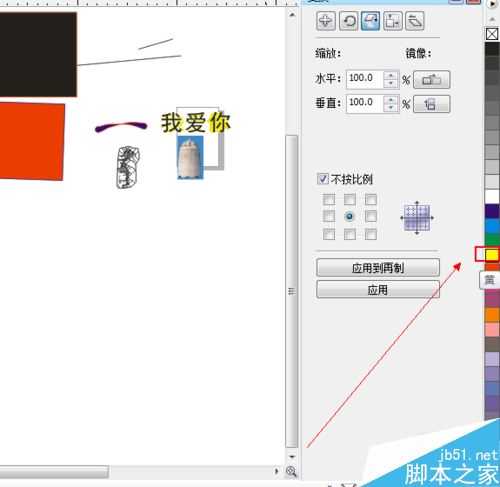Viewport: 500px width, 487px height.
Task: Toggle the 不按比例 checkbox
Action: tap(322, 179)
